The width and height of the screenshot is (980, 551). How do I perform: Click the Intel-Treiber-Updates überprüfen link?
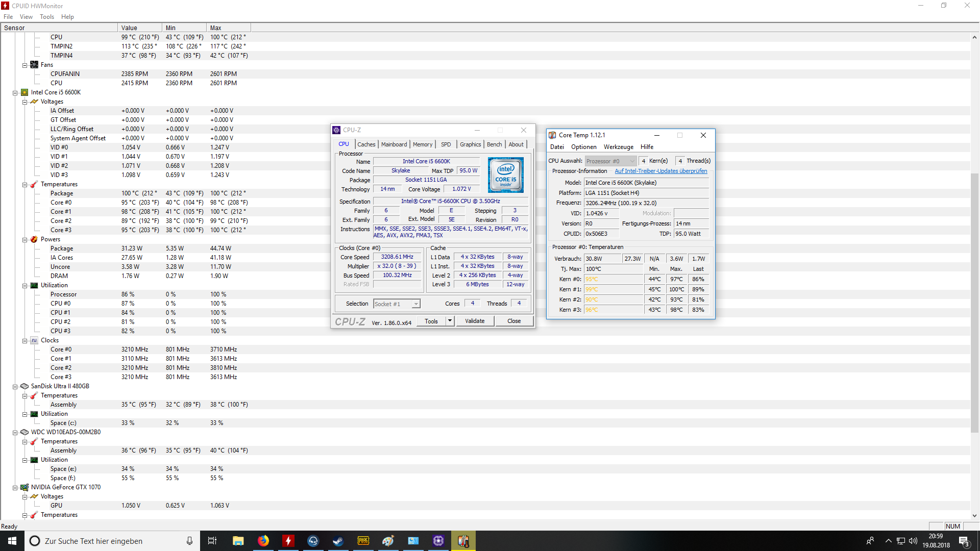[x=660, y=171]
